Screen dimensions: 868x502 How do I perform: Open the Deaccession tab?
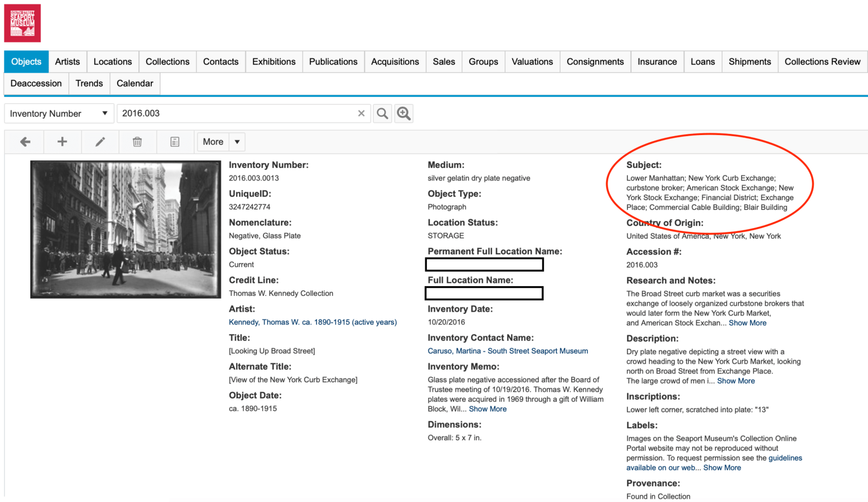coord(36,83)
